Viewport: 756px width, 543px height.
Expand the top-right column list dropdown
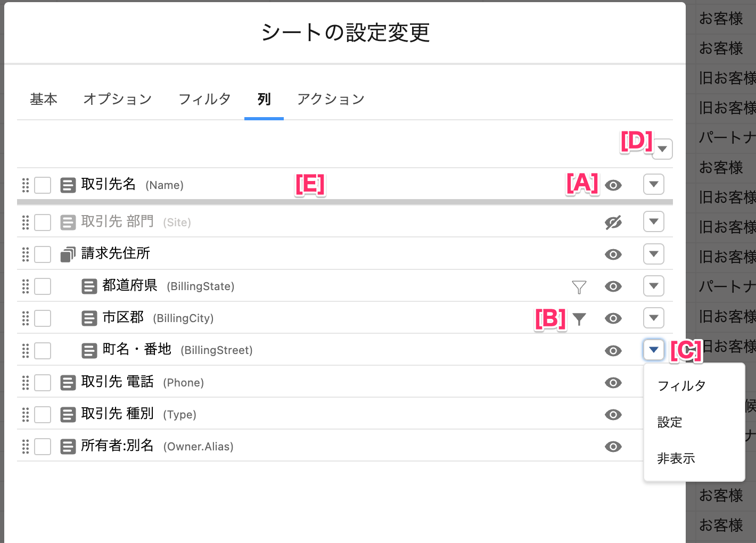point(662,149)
